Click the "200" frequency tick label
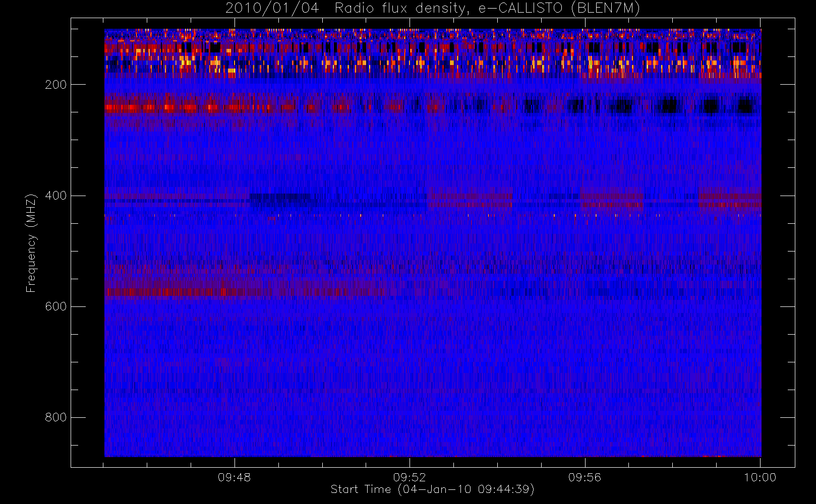 56,85
